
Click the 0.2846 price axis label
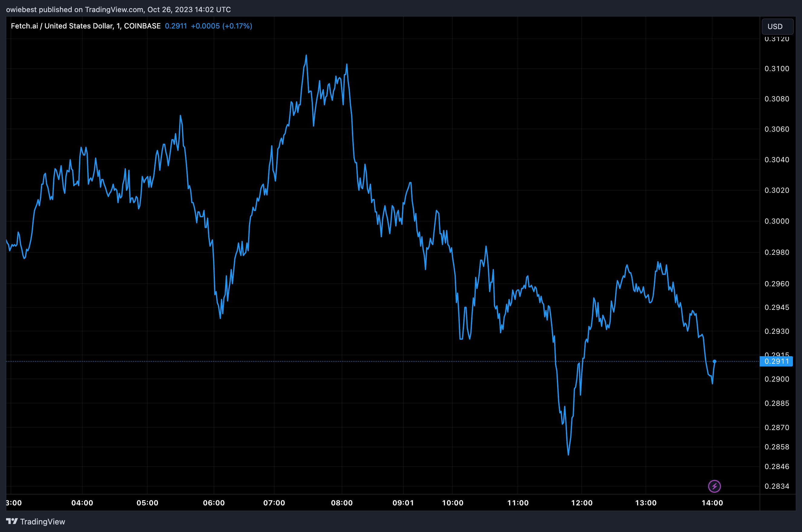[x=777, y=467]
